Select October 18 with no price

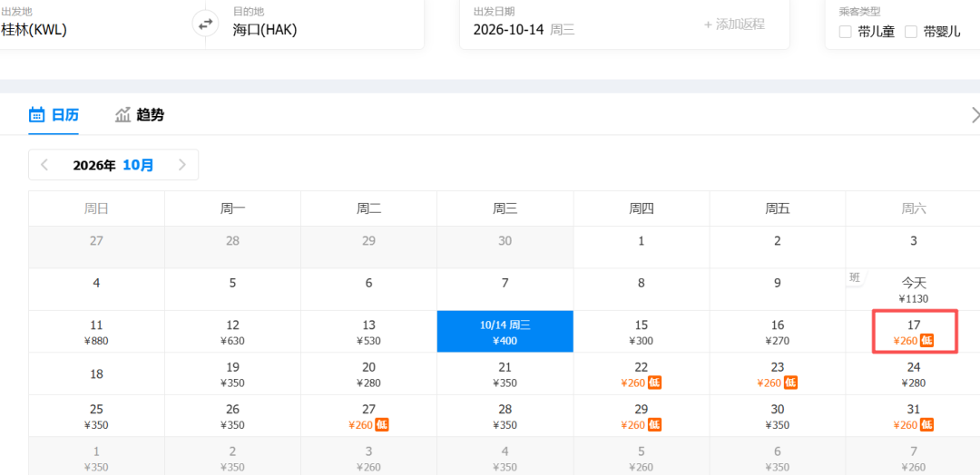[x=96, y=373]
